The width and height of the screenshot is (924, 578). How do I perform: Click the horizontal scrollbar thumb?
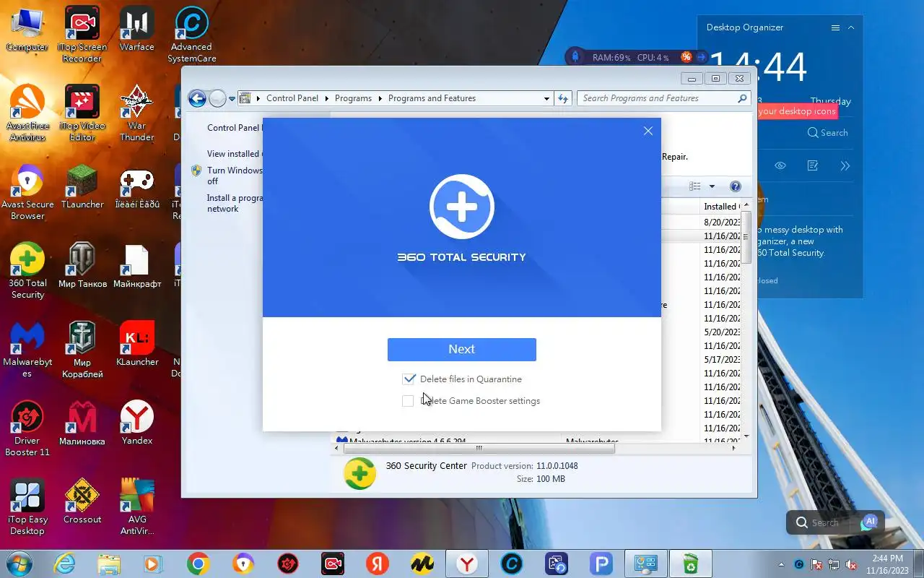point(478,448)
